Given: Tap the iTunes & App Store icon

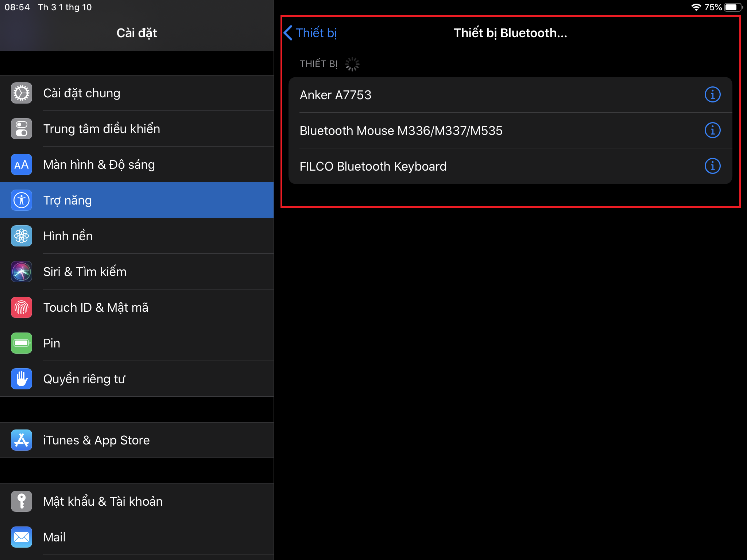Looking at the screenshot, I should [x=22, y=440].
